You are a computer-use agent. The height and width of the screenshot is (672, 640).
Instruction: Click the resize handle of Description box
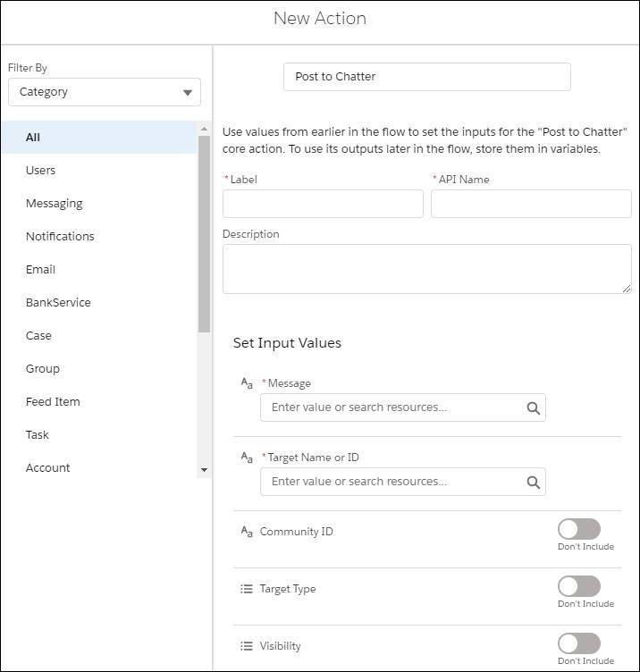pyautogui.click(x=627, y=289)
